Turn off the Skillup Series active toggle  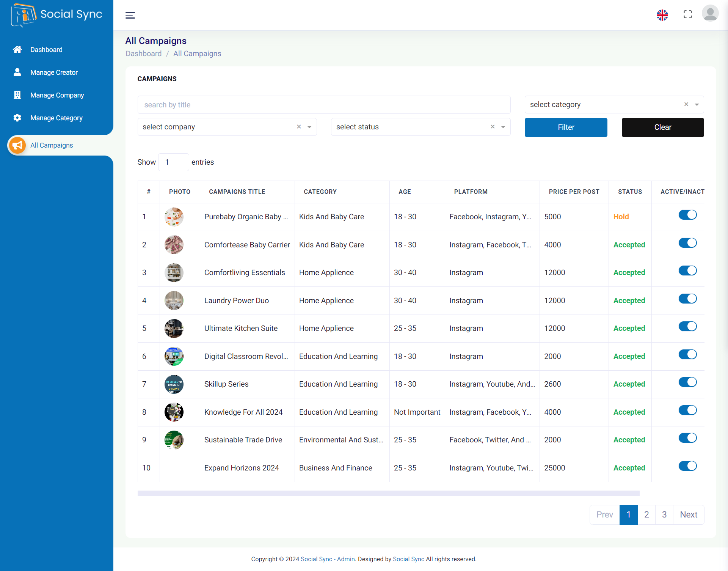pyautogui.click(x=687, y=382)
